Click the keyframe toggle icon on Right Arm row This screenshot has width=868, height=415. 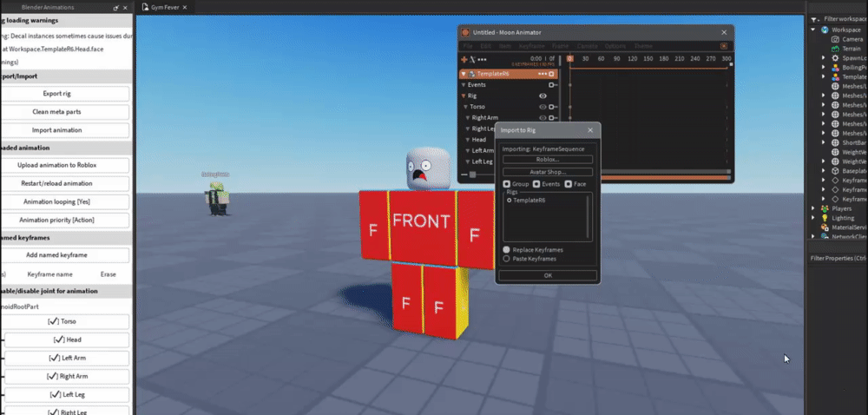click(x=552, y=118)
